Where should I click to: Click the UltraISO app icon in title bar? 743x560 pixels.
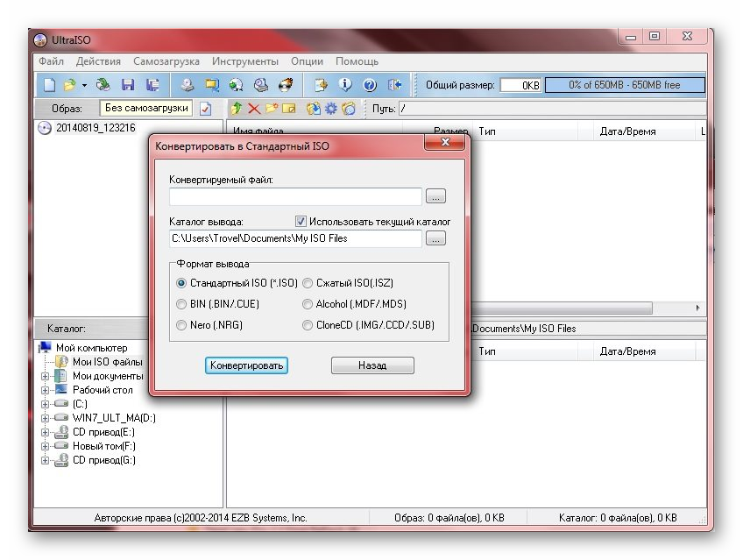[x=40, y=39]
